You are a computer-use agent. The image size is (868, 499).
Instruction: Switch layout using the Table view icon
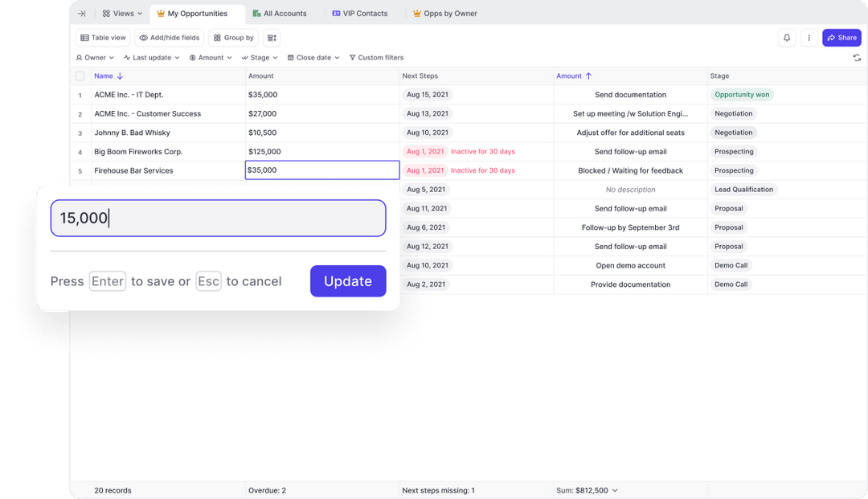click(x=103, y=37)
